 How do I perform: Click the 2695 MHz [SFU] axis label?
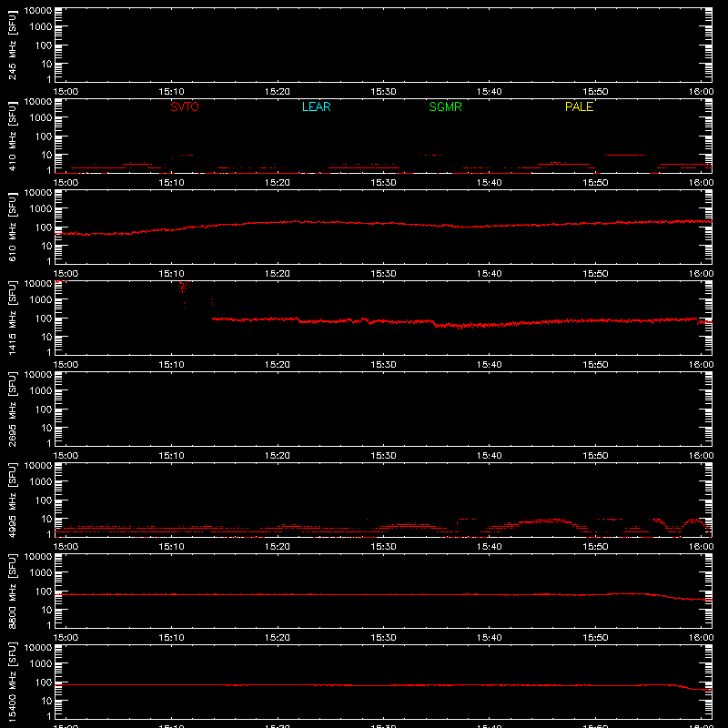(13, 409)
